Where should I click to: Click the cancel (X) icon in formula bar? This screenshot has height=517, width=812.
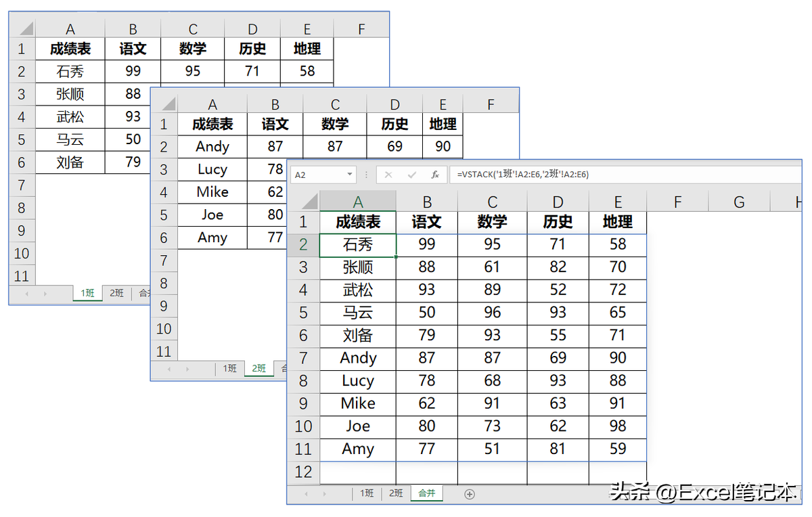point(388,175)
